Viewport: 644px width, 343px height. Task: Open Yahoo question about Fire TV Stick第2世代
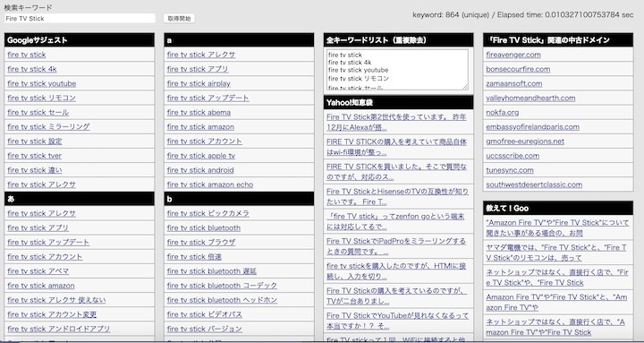[x=396, y=122]
